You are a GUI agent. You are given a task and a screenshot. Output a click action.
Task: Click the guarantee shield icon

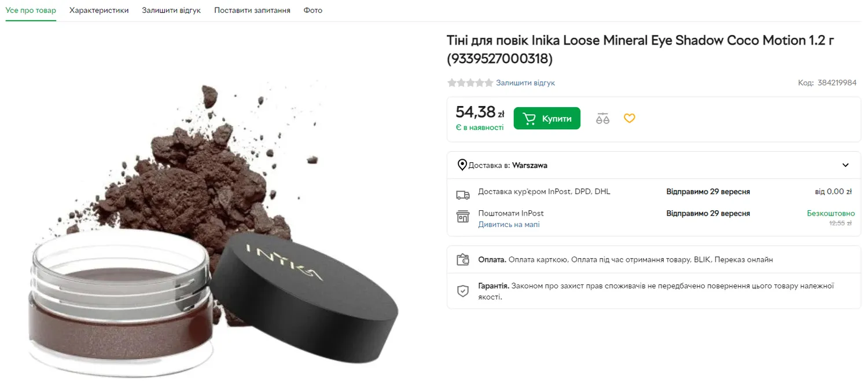[x=462, y=291]
